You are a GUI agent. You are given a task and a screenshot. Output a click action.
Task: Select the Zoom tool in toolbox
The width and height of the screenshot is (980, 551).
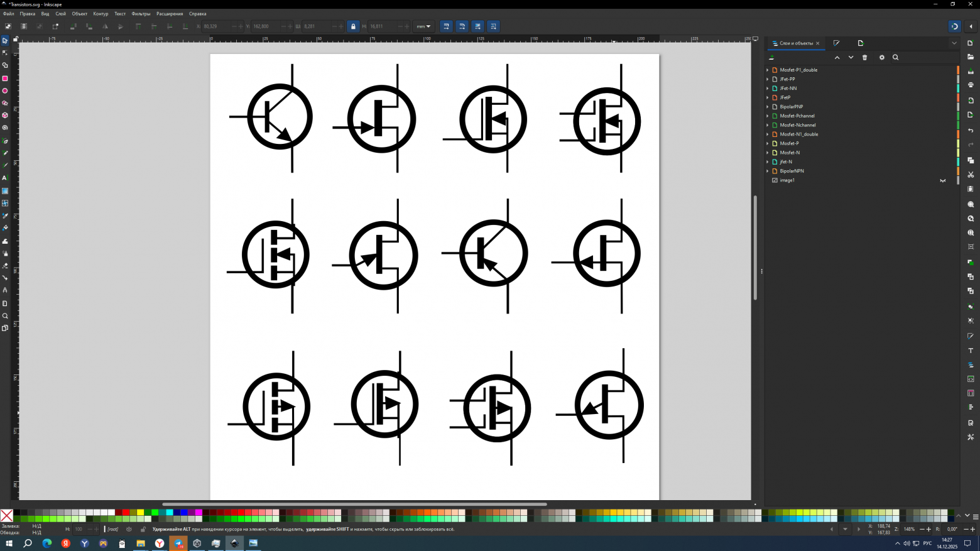tap(5, 316)
